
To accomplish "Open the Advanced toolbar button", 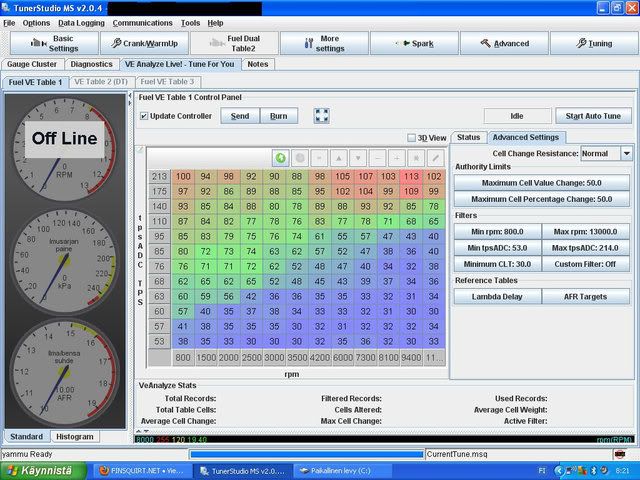I will (x=504, y=43).
